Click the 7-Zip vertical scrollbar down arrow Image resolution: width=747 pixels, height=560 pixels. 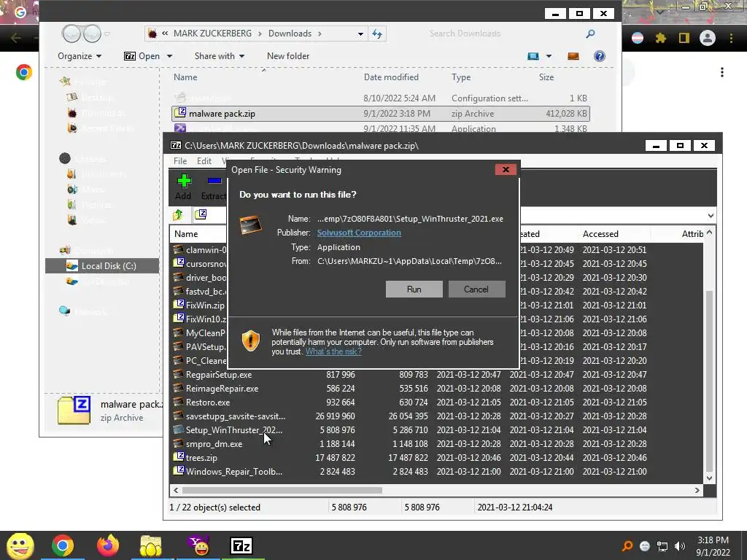(x=709, y=478)
